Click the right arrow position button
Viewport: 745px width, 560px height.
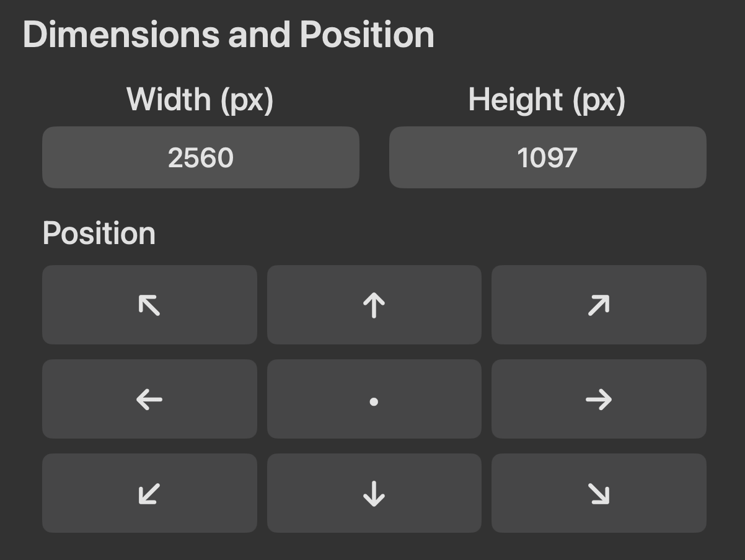(598, 399)
